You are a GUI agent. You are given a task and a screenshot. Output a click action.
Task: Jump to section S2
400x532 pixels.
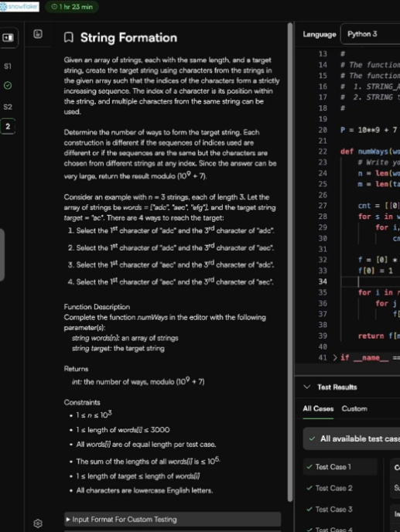(x=8, y=107)
